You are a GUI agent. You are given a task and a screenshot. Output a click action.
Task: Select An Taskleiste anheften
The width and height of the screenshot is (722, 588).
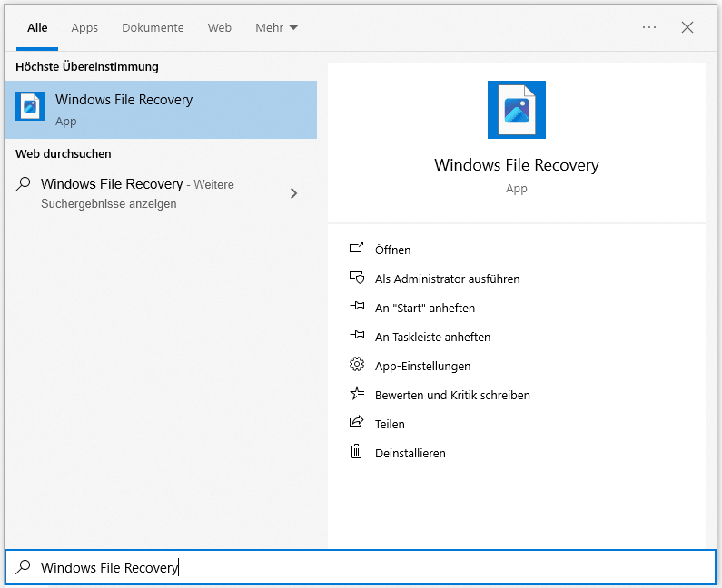click(433, 337)
